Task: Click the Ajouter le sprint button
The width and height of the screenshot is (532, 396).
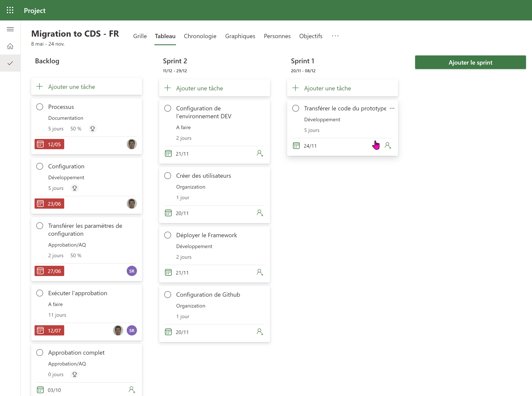Action: point(470,62)
